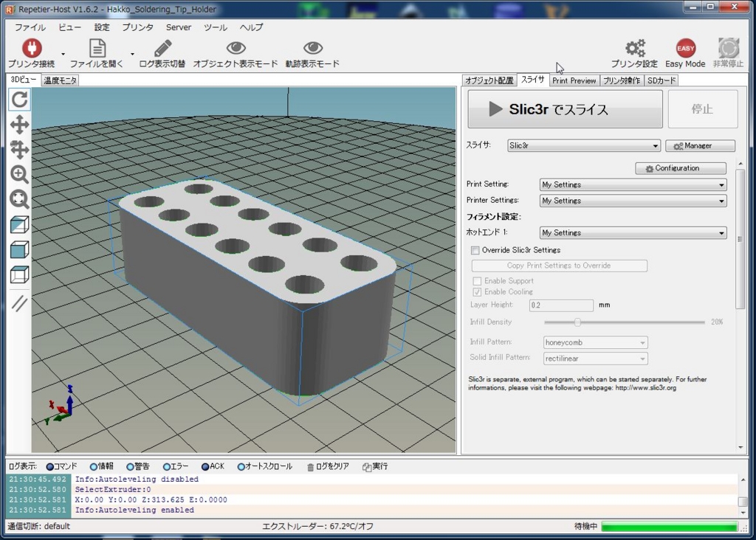Select the move object tool

(x=19, y=150)
